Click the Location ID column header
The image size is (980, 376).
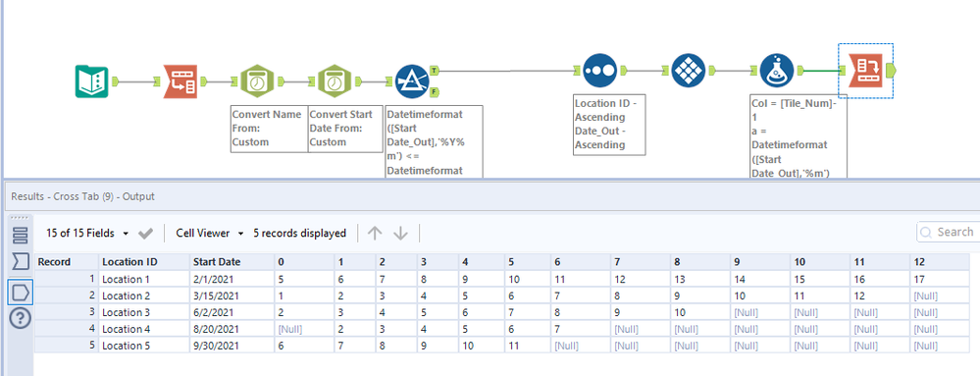pyautogui.click(x=144, y=262)
